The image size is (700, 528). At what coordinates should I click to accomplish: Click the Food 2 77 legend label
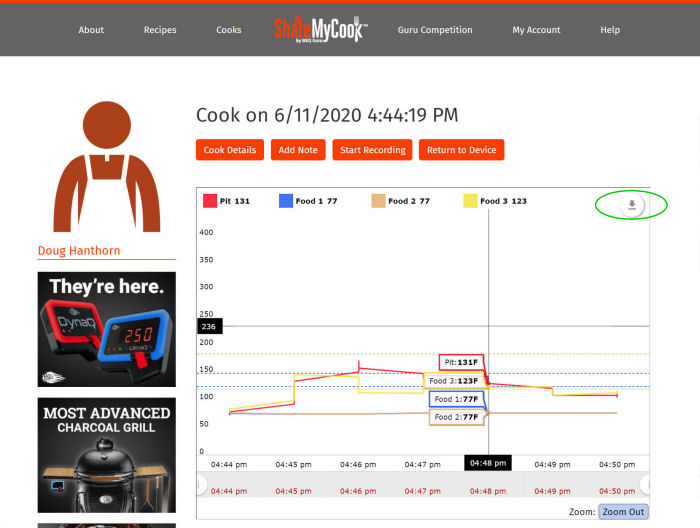tap(409, 201)
